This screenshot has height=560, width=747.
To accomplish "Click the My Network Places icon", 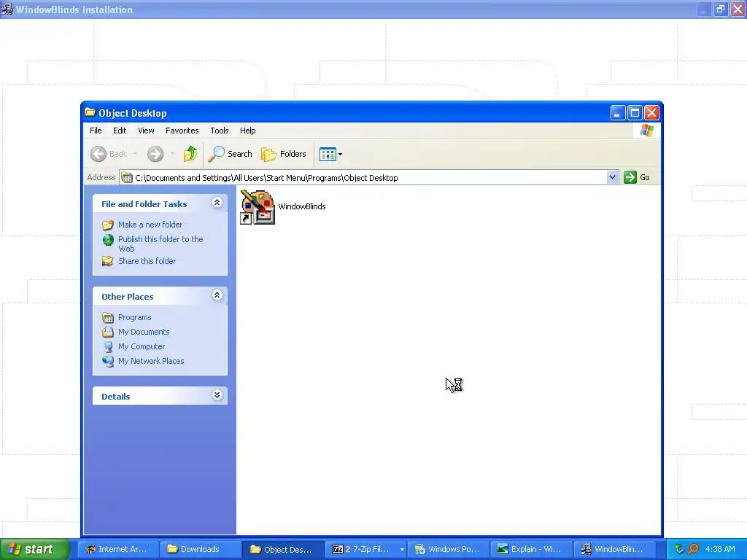I will tap(108, 361).
